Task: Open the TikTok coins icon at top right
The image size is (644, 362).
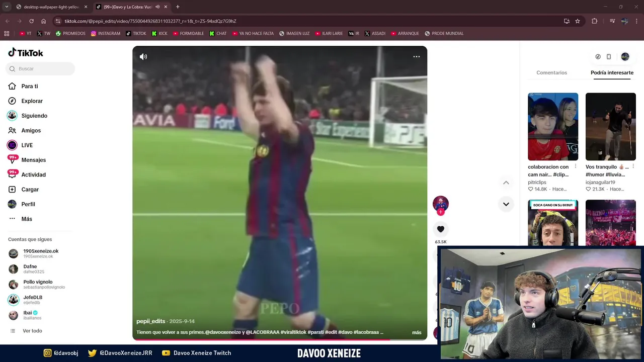Action: coord(598,57)
